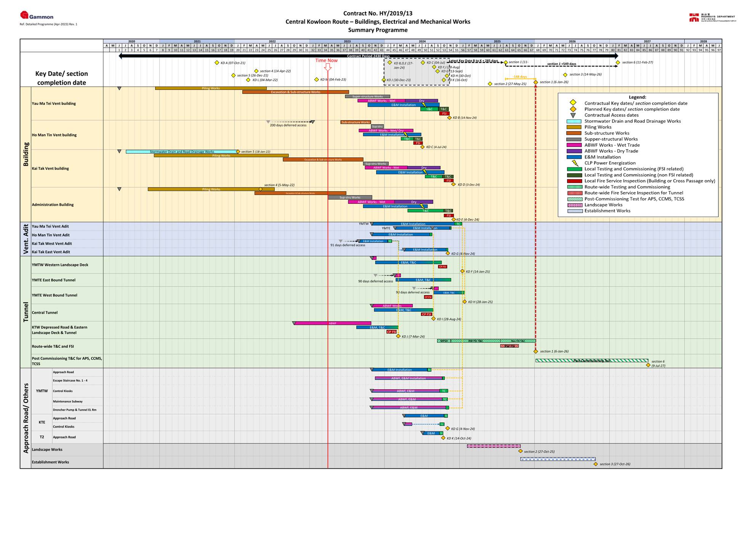This screenshot has height=534, width=756.
Task: Click the 2024 year header in timeline
Action: (422, 41)
